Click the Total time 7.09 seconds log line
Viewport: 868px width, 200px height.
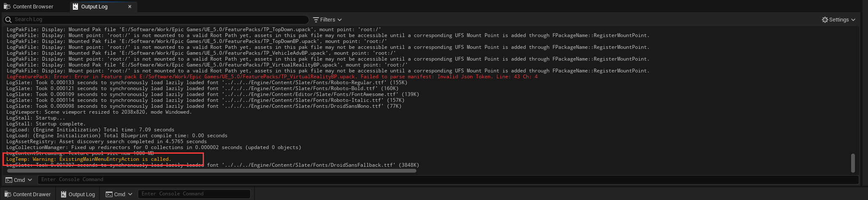pos(90,130)
